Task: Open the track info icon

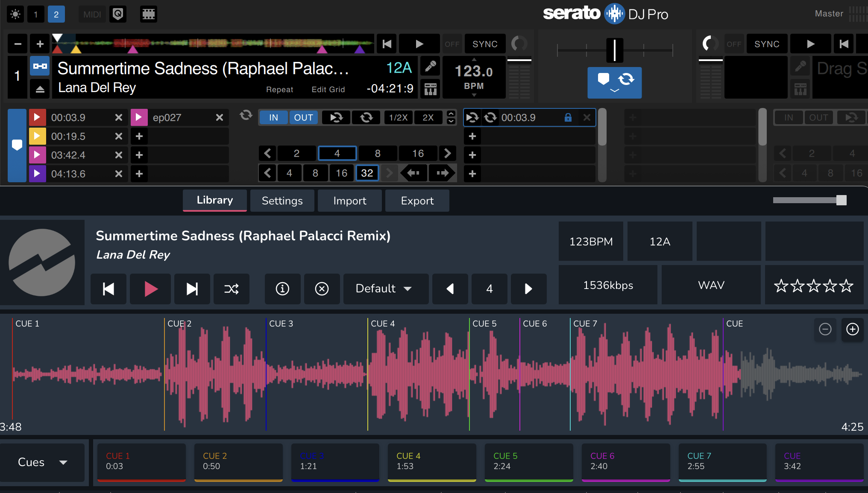Action: coord(282,289)
